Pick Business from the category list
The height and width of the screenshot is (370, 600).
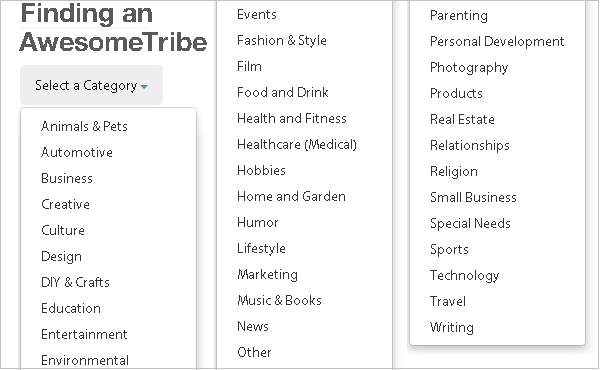coord(67,178)
